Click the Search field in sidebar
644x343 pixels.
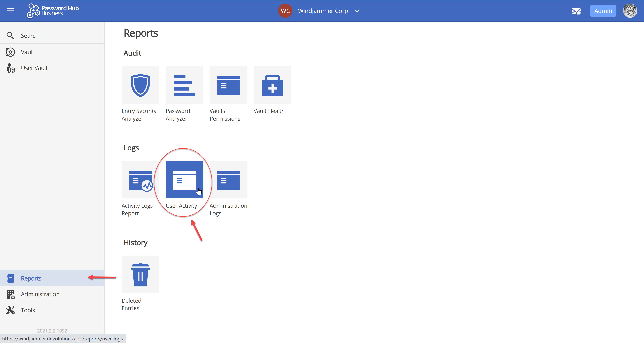[30, 36]
